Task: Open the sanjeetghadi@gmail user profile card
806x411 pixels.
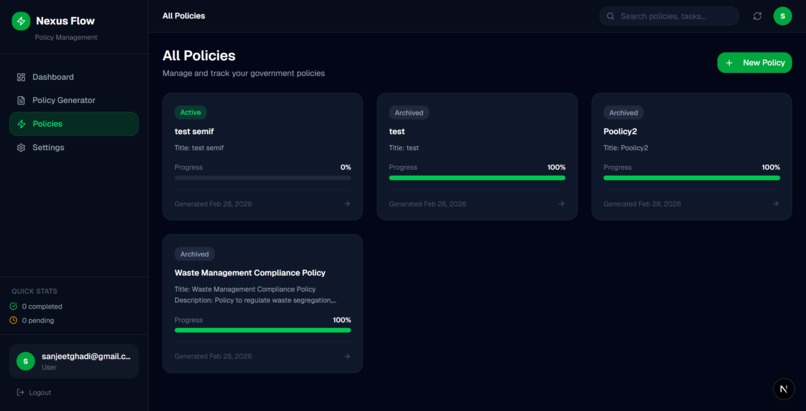Action: pyautogui.click(x=74, y=361)
